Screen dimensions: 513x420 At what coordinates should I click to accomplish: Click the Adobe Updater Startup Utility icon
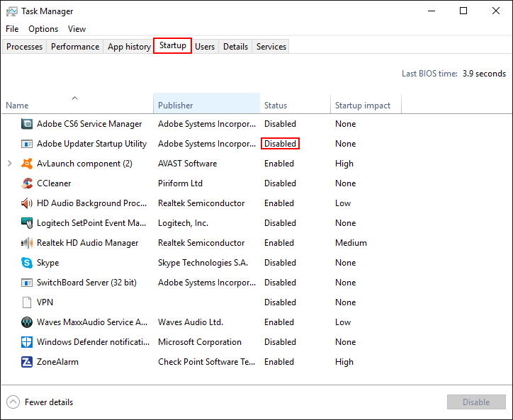click(27, 144)
